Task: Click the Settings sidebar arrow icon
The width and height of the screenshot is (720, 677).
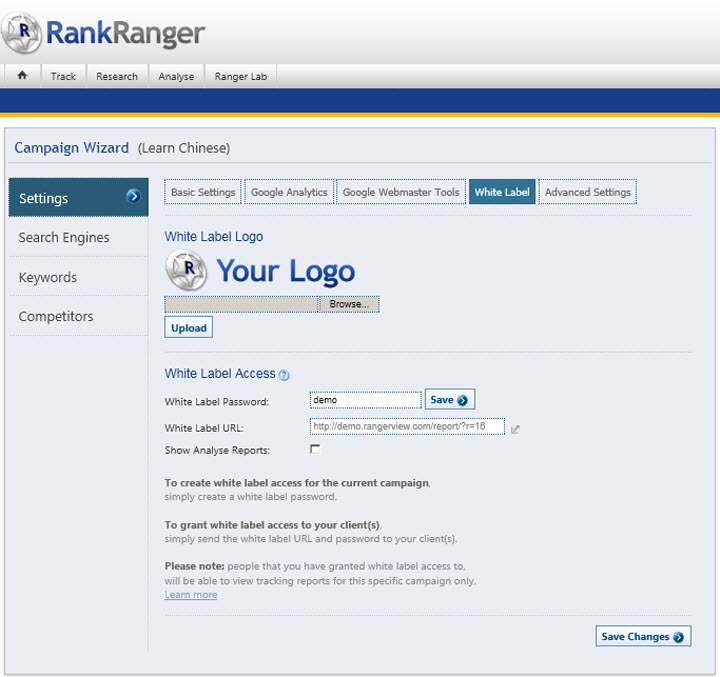Action: [133, 197]
